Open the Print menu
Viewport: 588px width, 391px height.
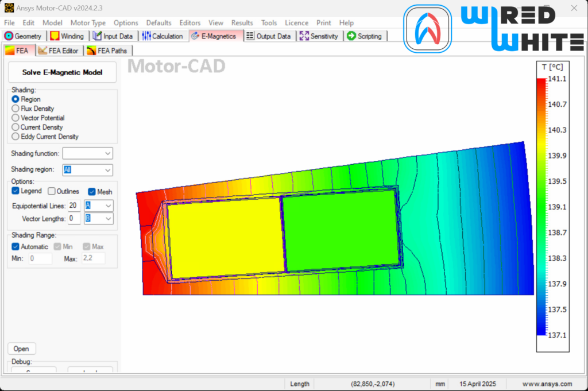pos(324,23)
